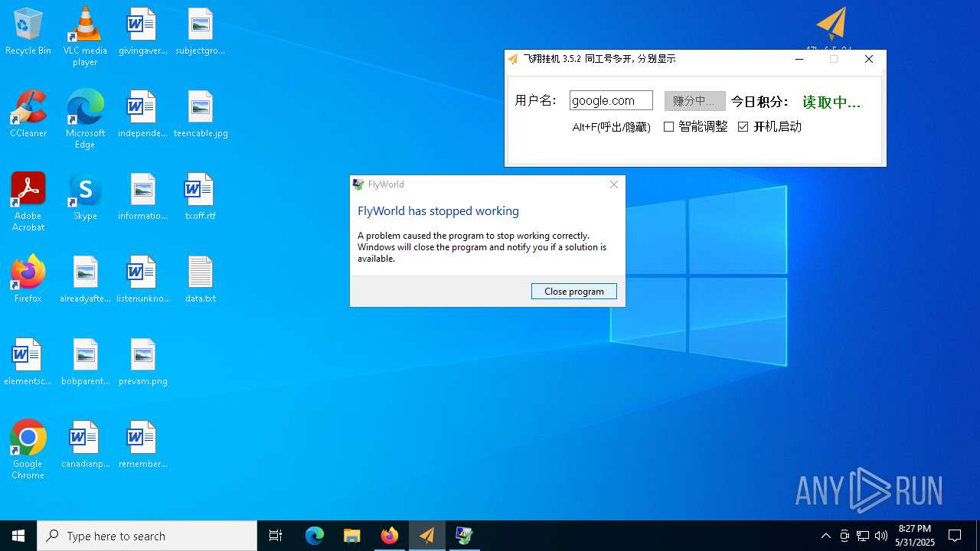
Task: Select the teencable.jpg file icon
Action: pos(201,114)
